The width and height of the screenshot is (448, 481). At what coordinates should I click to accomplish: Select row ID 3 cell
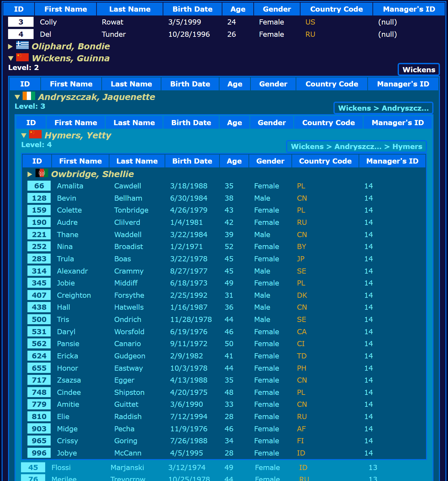pyautogui.click(x=21, y=22)
